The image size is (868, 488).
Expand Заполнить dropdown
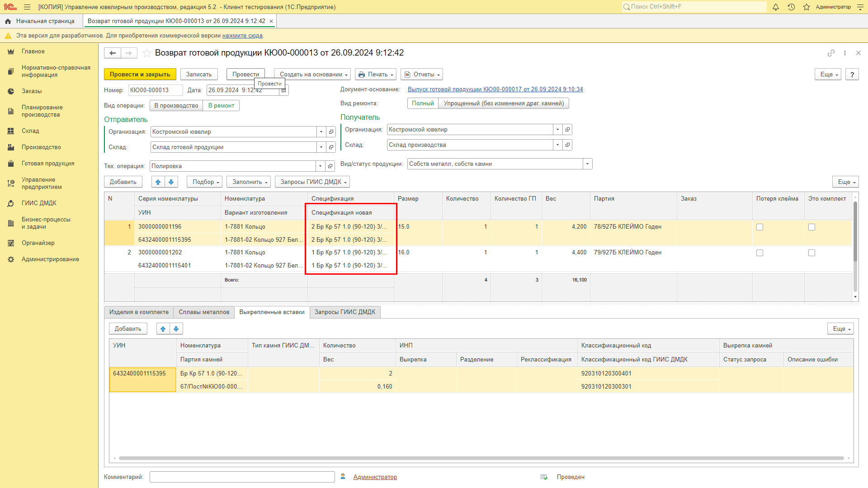tap(249, 182)
